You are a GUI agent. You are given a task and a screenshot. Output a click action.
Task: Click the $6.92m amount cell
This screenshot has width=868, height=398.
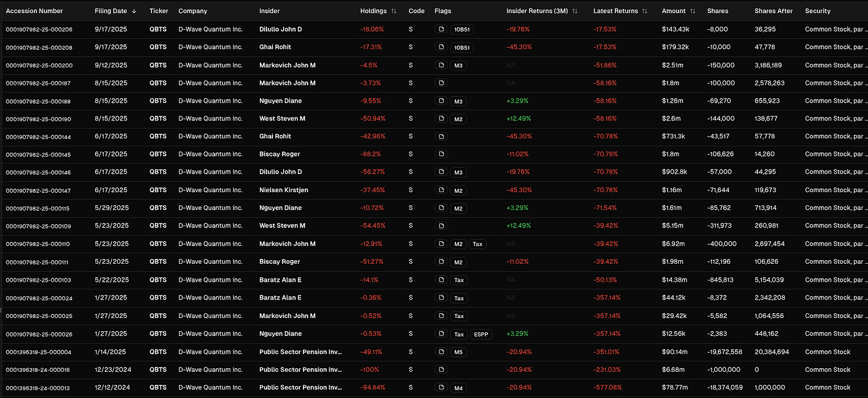[674, 243]
